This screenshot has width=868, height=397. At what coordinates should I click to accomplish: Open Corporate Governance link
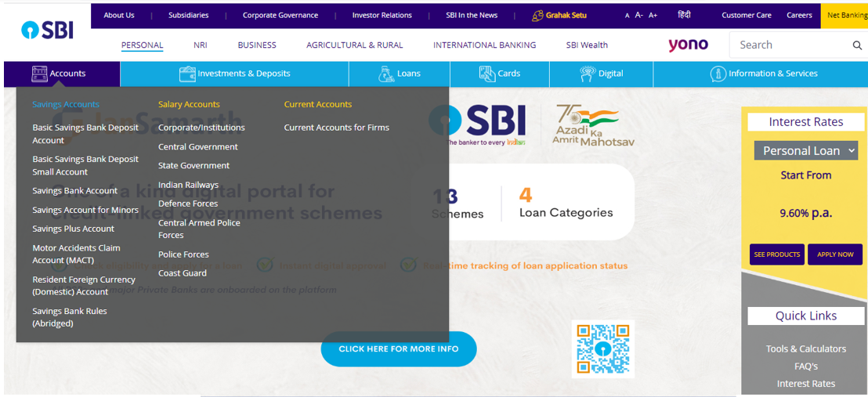[280, 16]
